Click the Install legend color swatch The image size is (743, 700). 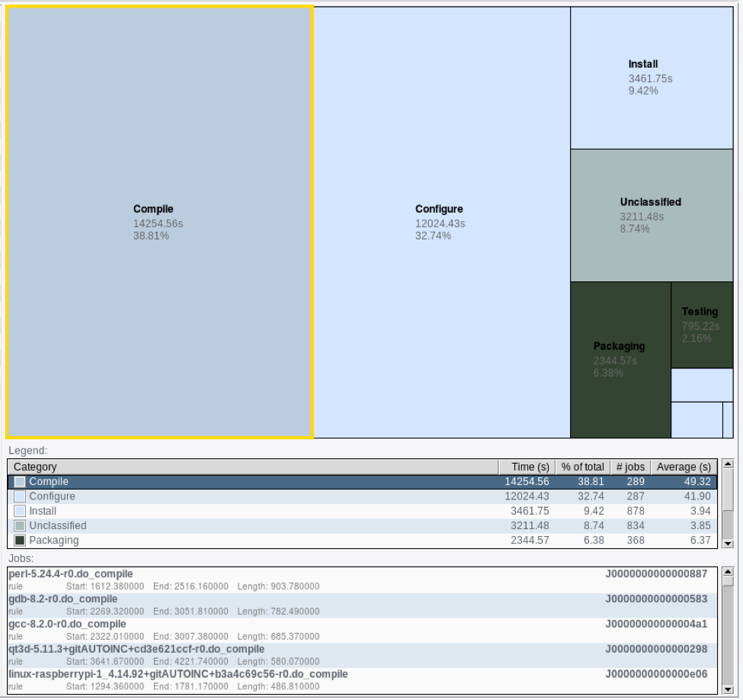tap(20, 511)
